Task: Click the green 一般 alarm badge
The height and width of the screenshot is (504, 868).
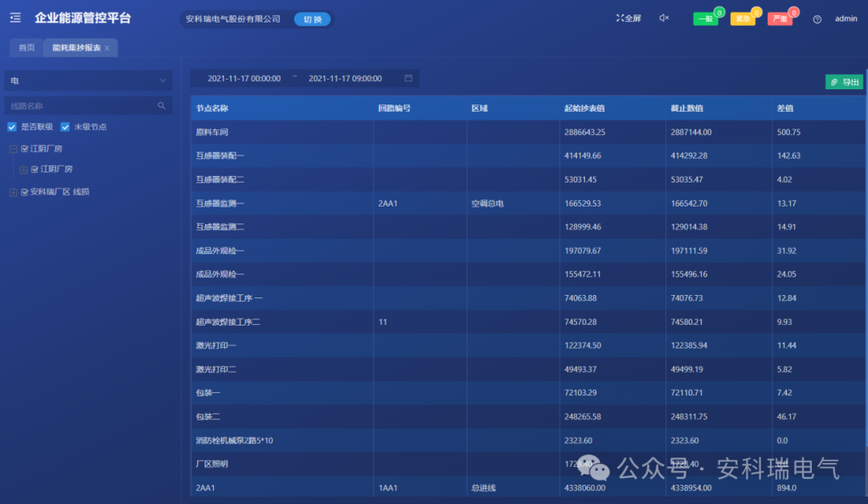Action: click(706, 18)
